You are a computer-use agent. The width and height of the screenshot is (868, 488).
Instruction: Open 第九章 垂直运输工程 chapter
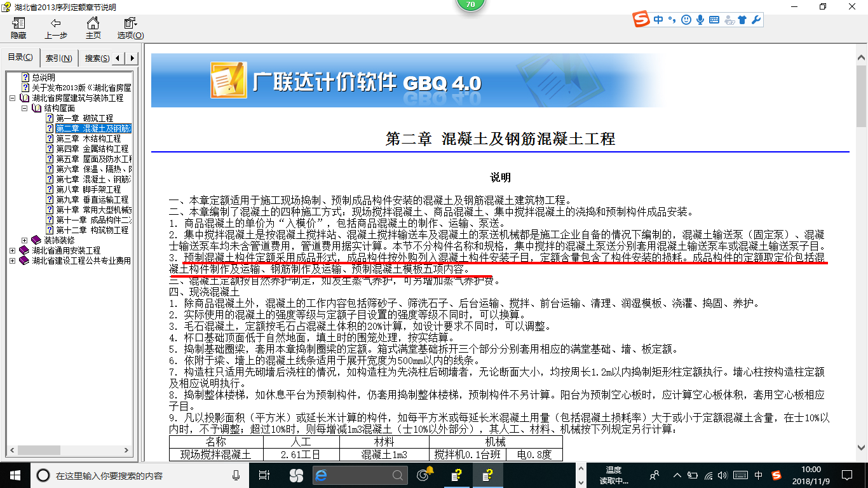[x=92, y=200]
